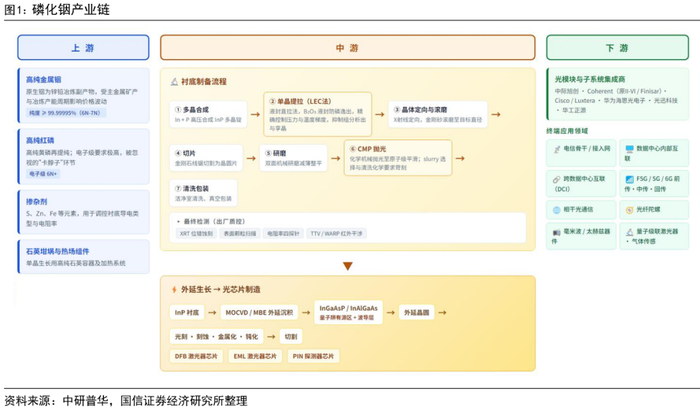Select step ⑦ 清洗包装
The image size is (700, 410).
point(203,193)
